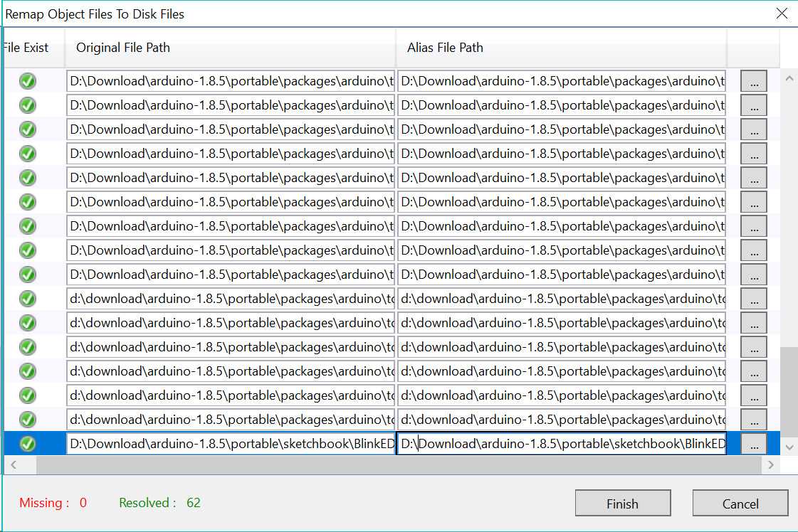Sort by the Original File Path column header
This screenshot has height=532, width=798.
click(x=230, y=48)
